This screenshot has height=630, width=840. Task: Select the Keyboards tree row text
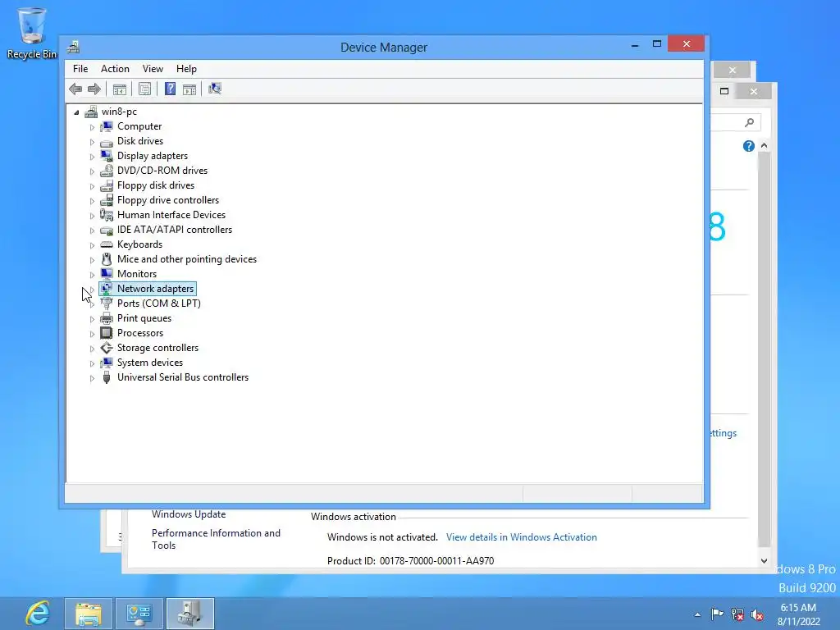click(139, 244)
